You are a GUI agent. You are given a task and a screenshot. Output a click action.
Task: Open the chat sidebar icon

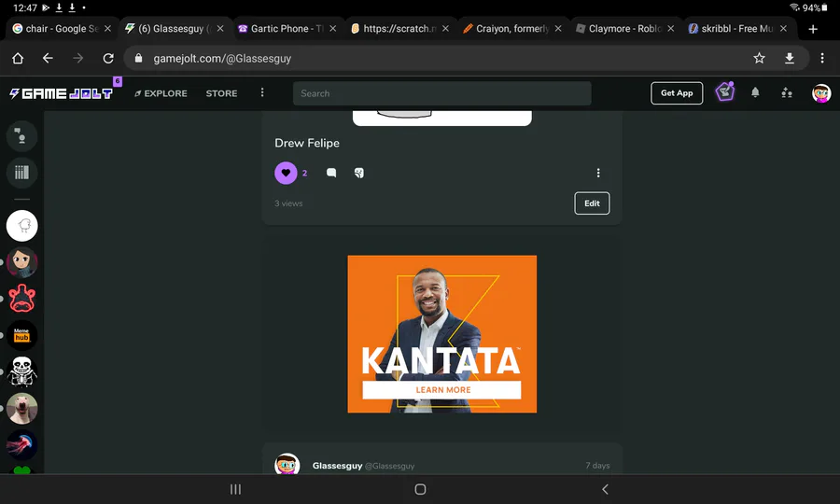pos(22,135)
